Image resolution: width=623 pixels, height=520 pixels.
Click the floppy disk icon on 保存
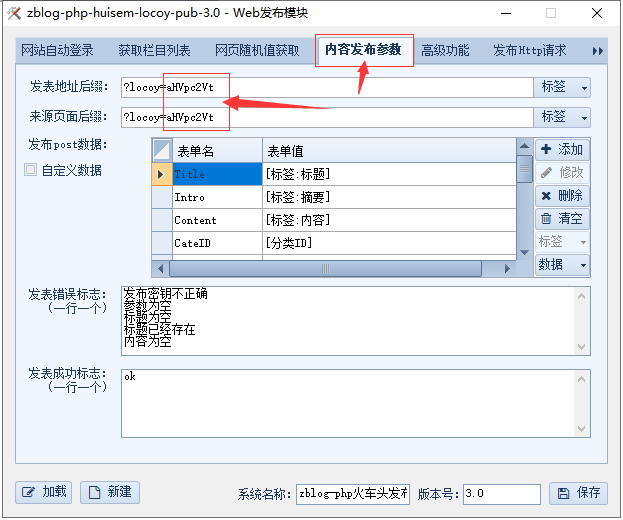point(563,493)
